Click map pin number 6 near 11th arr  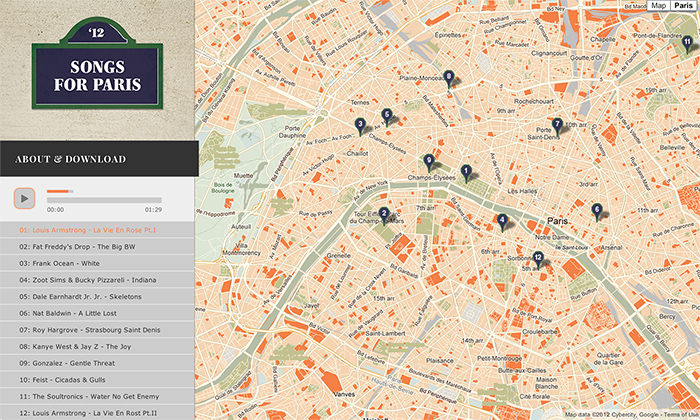click(x=597, y=212)
